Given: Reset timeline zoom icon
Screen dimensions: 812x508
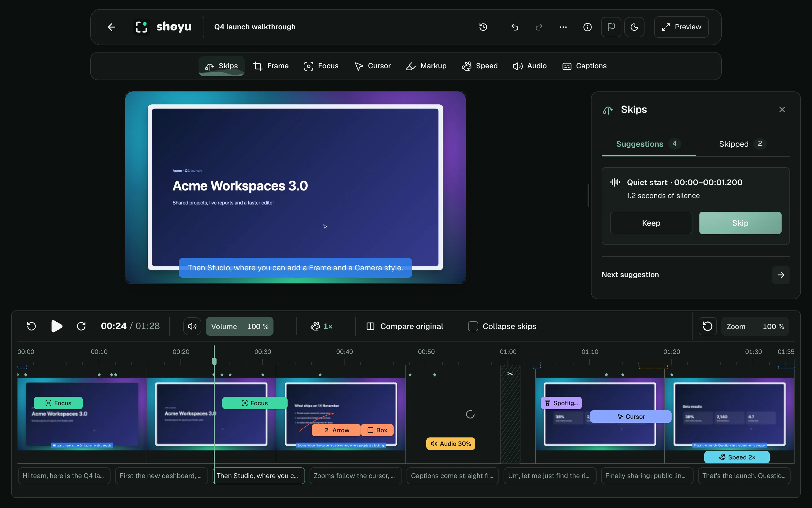Looking at the screenshot, I should [707, 326].
